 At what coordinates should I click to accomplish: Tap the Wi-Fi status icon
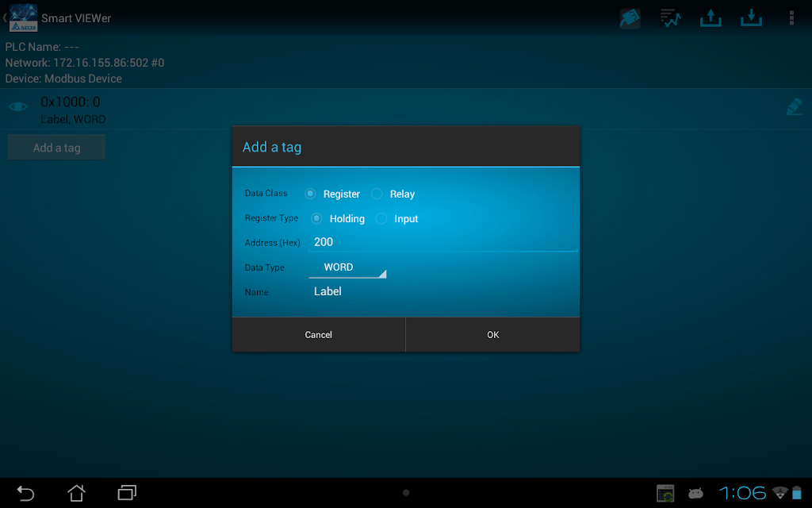point(780,493)
